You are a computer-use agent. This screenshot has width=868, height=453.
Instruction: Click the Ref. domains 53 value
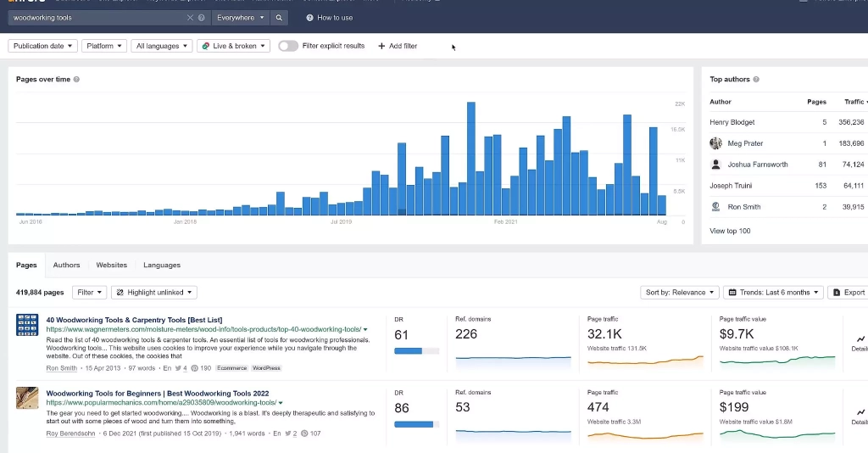pos(462,407)
